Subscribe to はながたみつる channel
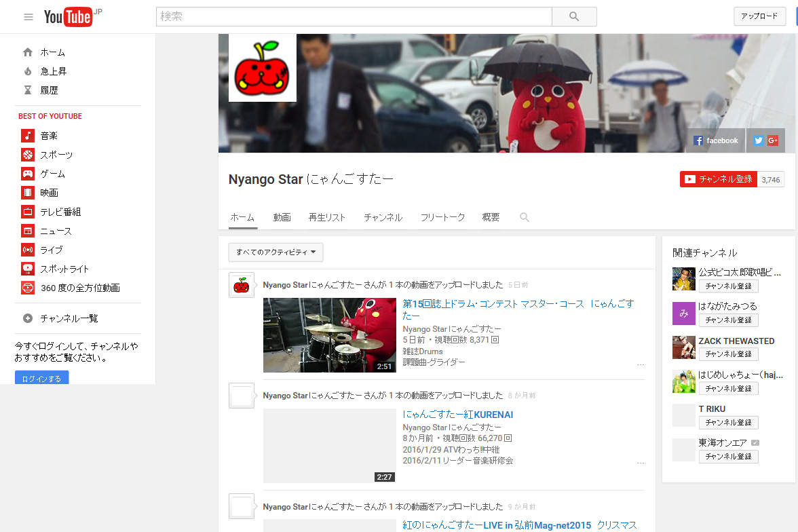Viewport: 798px width, 532px height. click(x=728, y=320)
